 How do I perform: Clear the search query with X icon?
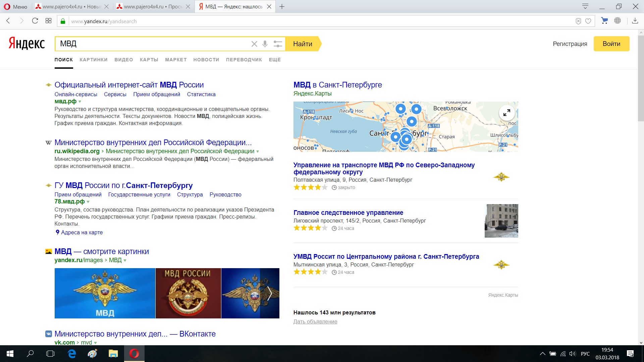[254, 44]
